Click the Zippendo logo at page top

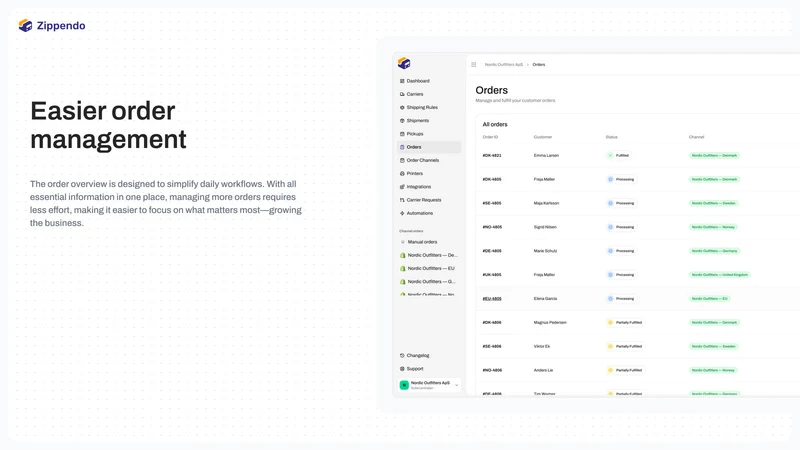point(52,26)
